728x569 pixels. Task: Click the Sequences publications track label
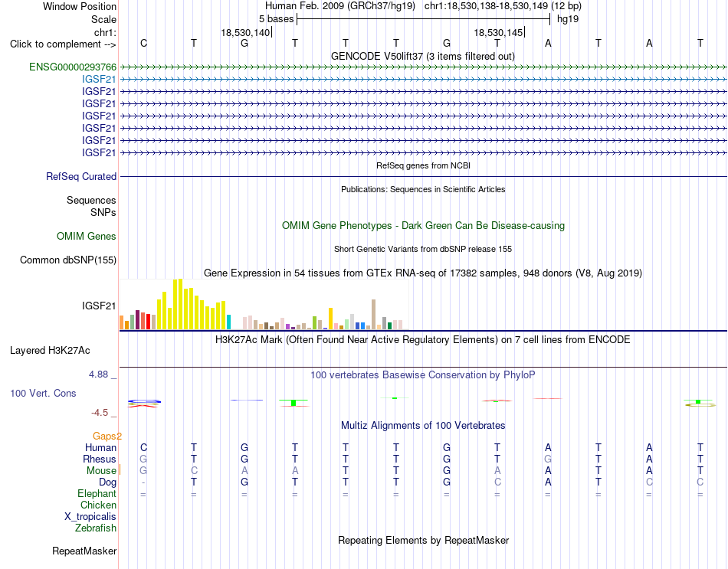pos(91,200)
